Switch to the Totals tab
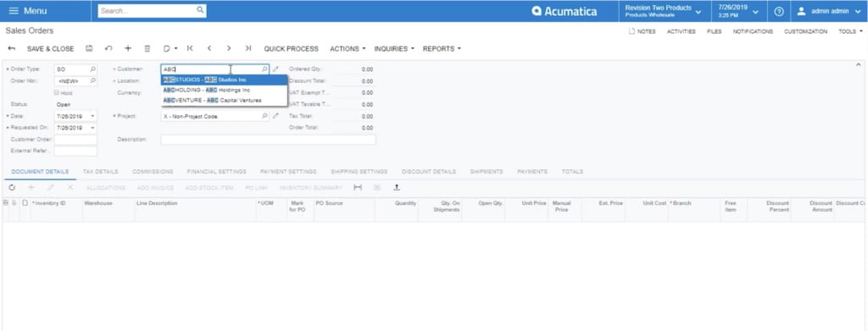The height and width of the screenshot is (331, 868). pyautogui.click(x=572, y=172)
